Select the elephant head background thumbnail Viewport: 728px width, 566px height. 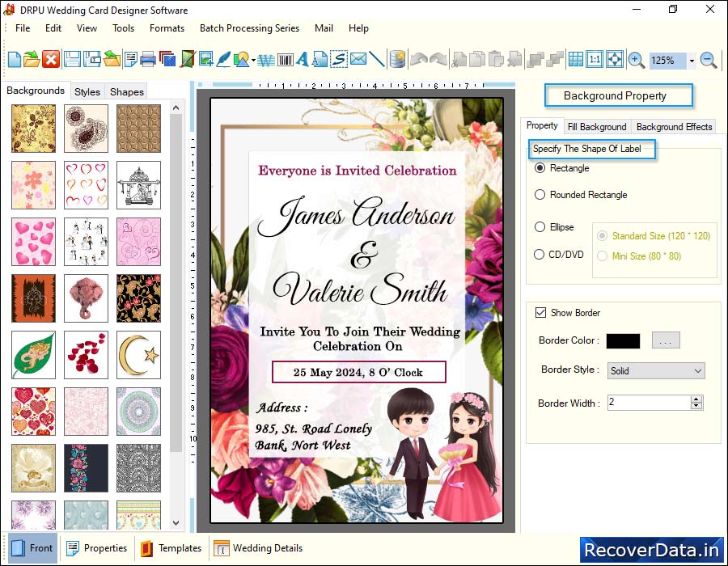click(x=86, y=298)
